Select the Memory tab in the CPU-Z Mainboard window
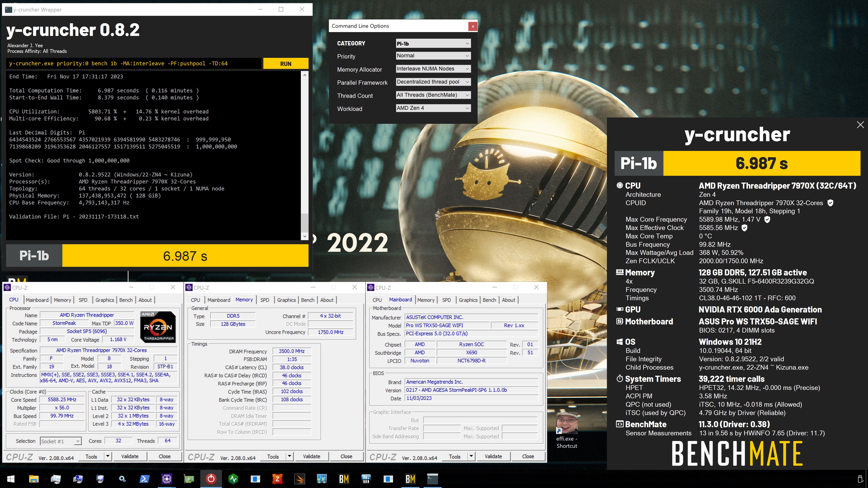Viewport: 868px width, 488px height. pos(426,300)
